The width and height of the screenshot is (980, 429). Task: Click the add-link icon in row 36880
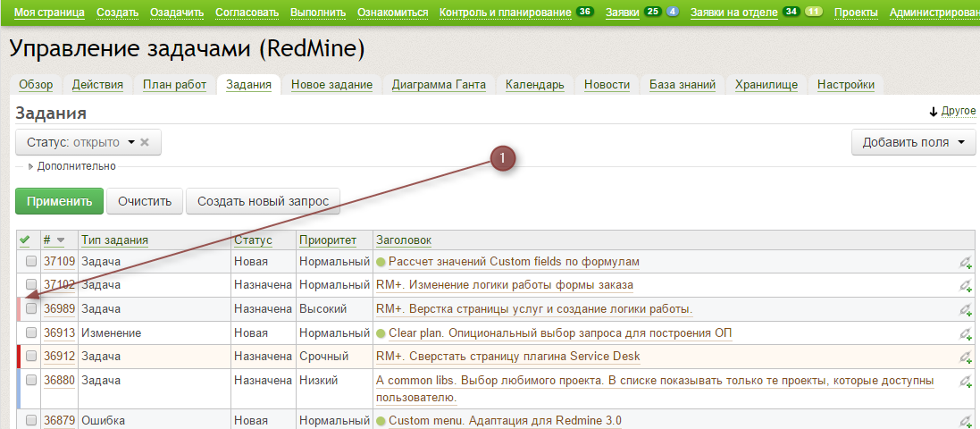(x=966, y=382)
